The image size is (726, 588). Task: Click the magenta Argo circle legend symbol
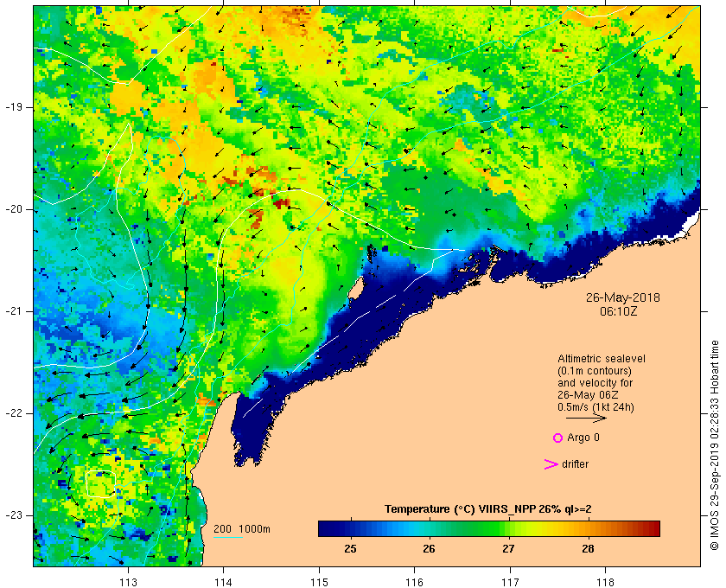tap(557, 438)
